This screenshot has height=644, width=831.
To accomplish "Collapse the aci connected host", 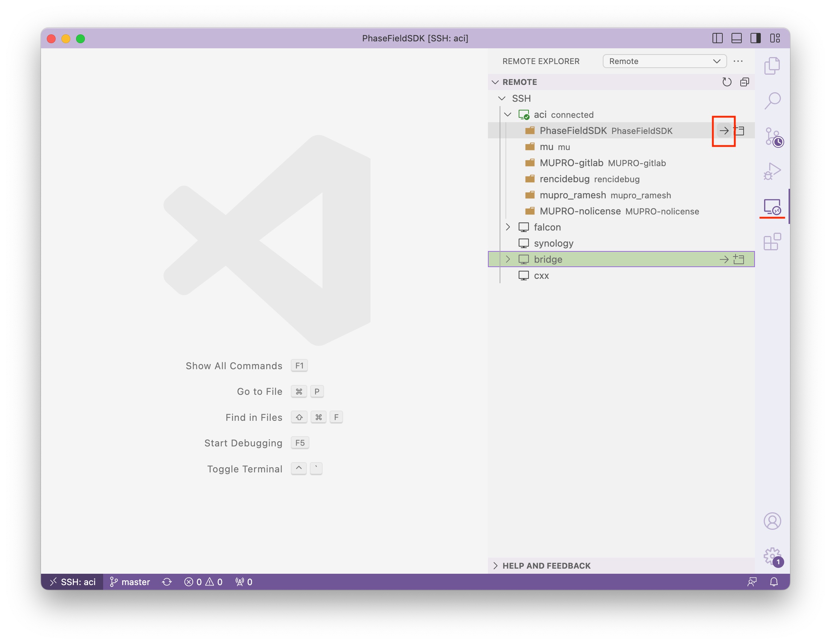I will tap(508, 115).
